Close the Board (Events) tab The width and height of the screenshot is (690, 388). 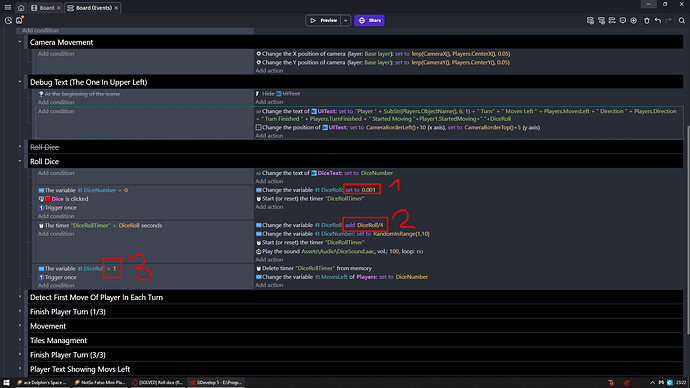click(116, 8)
